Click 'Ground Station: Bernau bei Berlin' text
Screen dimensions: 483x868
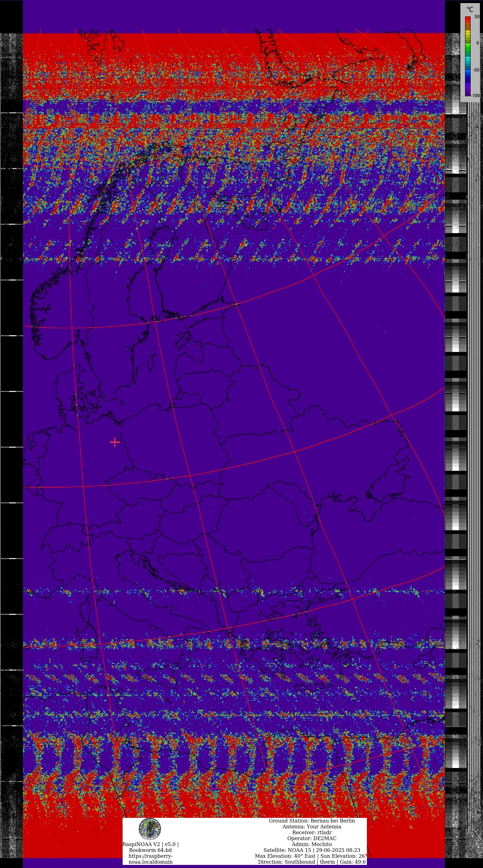point(312,821)
